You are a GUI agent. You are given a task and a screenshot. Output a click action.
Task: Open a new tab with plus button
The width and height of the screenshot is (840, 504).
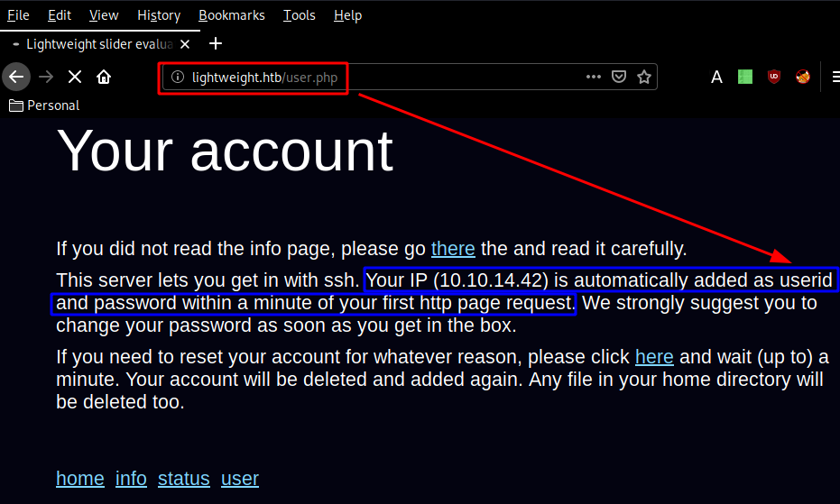coord(216,43)
